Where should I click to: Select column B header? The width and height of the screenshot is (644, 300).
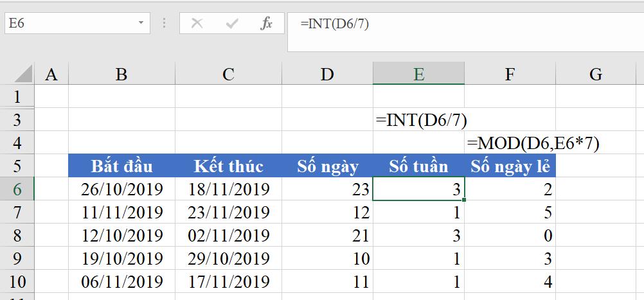click(121, 75)
